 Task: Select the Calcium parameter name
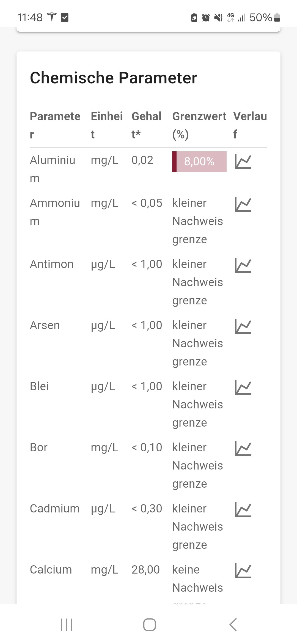coord(51,570)
